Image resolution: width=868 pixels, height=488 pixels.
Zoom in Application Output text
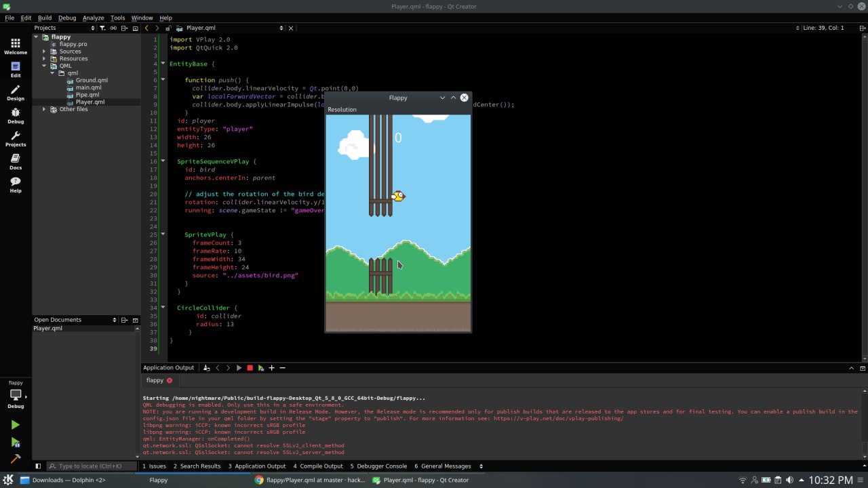click(271, 368)
